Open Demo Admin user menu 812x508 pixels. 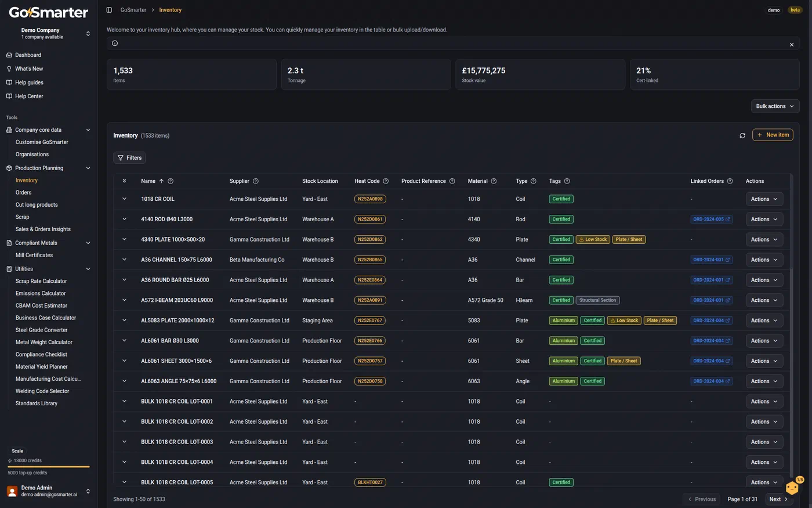(49, 491)
